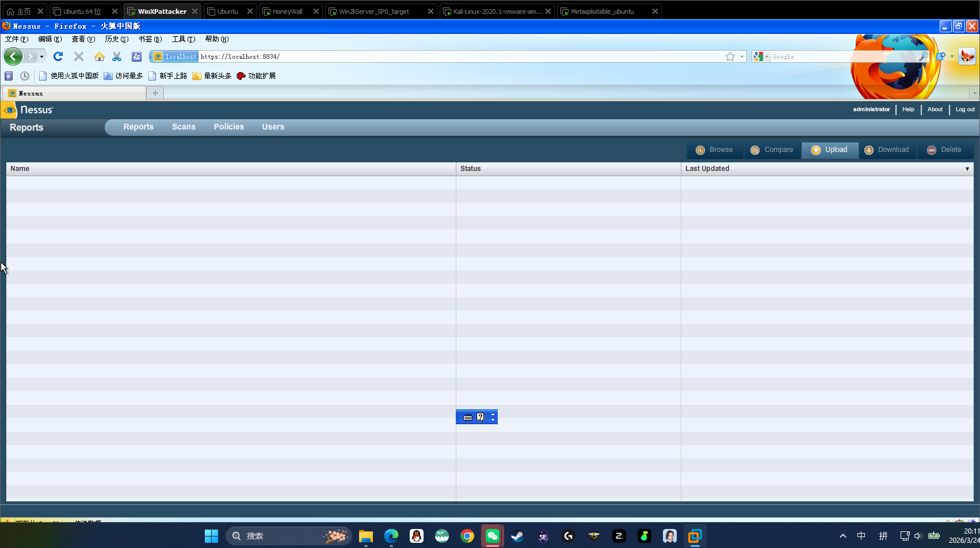Launch Microsoft Edge from the taskbar
This screenshot has width=980, height=548.
click(391, 536)
